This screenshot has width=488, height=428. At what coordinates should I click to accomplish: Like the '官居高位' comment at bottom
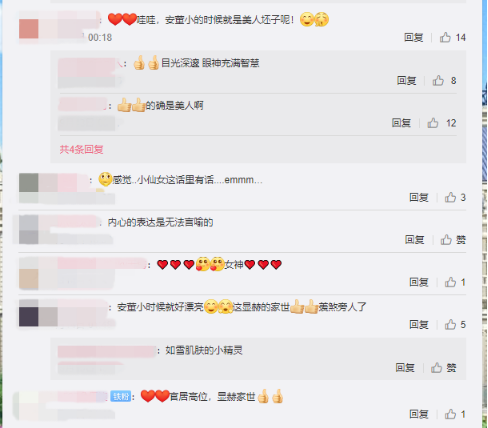click(450, 414)
